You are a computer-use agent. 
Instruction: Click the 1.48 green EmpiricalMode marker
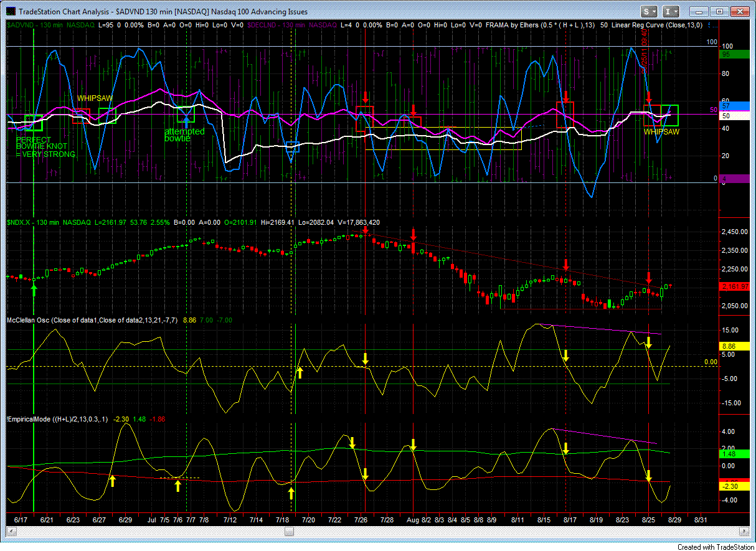[x=734, y=455]
